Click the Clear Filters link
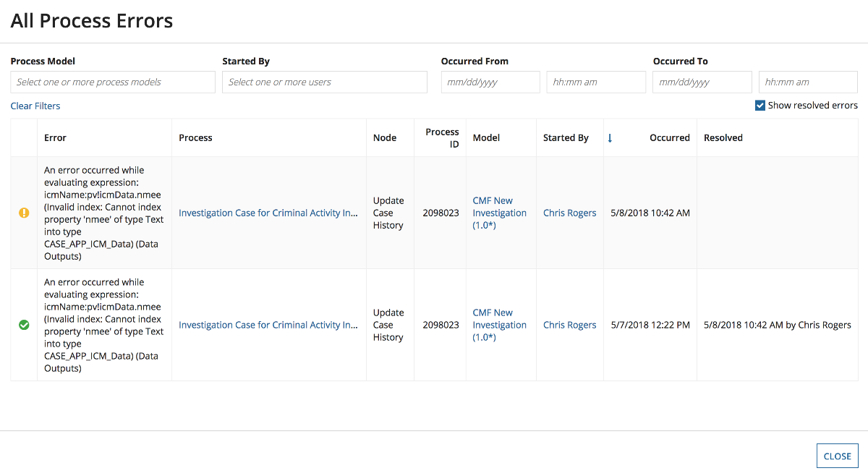 (35, 106)
